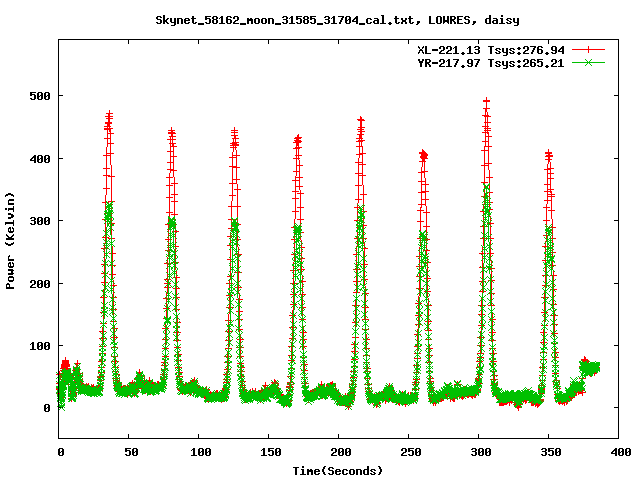This screenshot has width=640, height=480.
Task: Click y-axis tick label 200
Action: pos(40,283)
